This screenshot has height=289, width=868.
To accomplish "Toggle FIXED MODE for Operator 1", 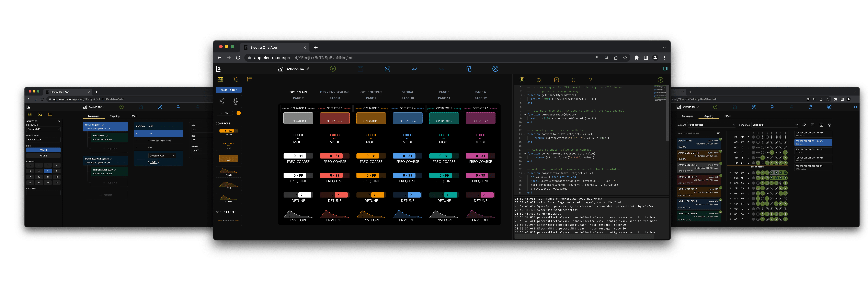I will click(x=298, y=139).
